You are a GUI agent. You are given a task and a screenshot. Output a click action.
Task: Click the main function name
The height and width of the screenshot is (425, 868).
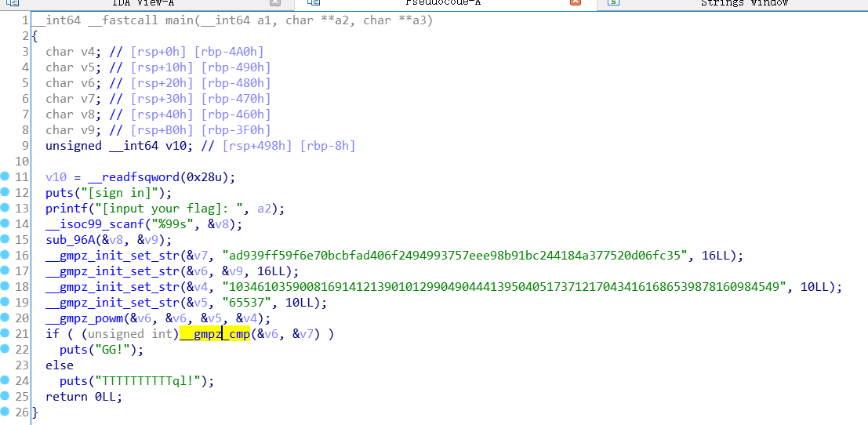[179, 20]
